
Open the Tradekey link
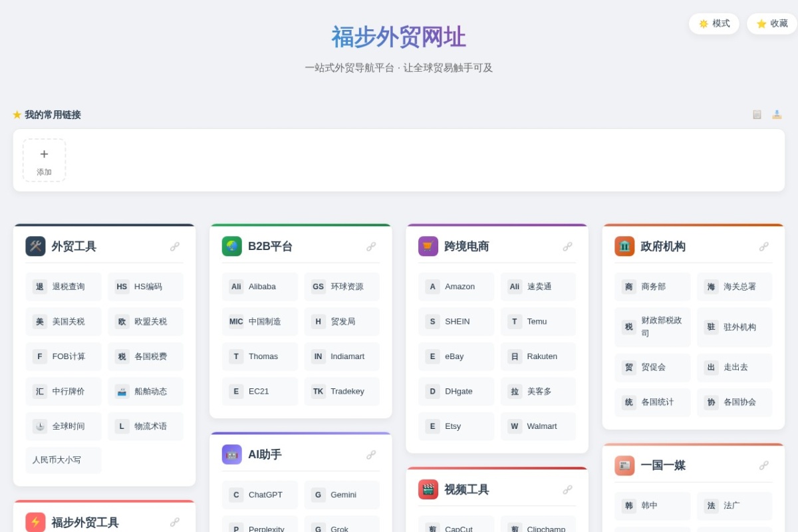click(342, 391)
